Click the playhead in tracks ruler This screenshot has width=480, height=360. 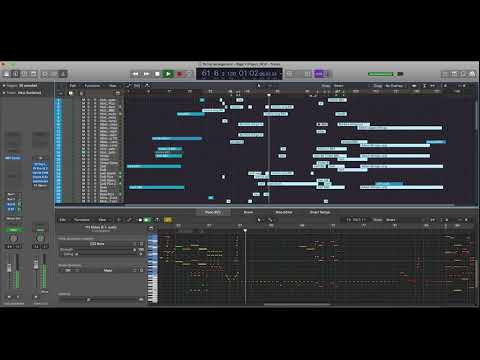click(269, 95)
